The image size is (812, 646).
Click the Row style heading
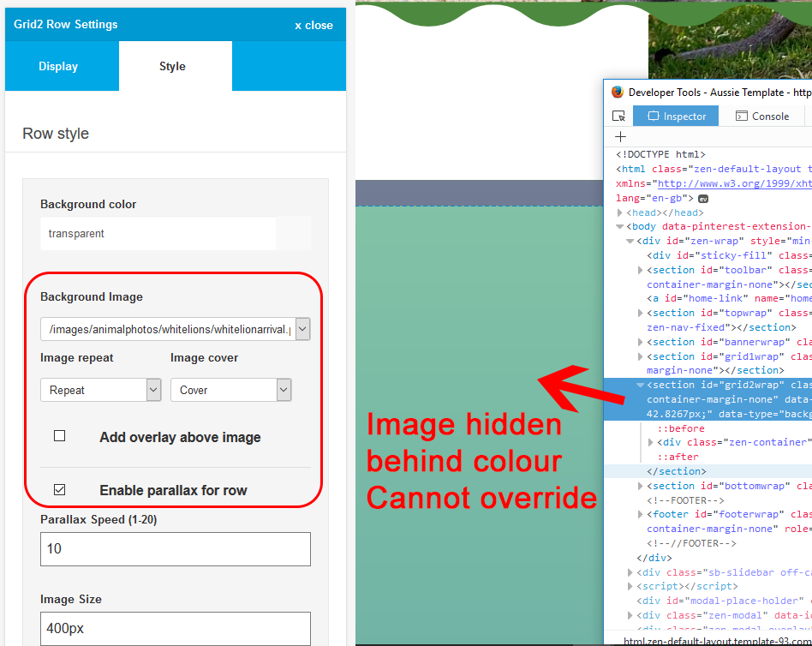coord(56,134)
